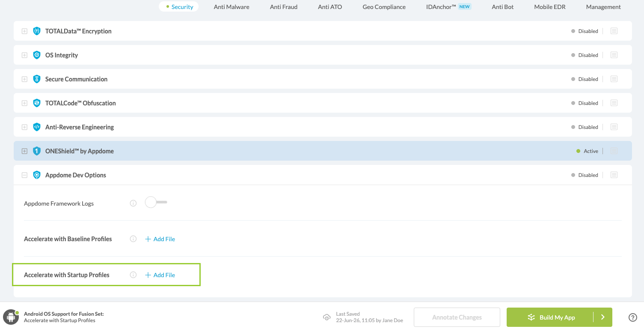Switch to the Anti Fraud tab
Viewport: 644px width, 329px height.
pyautogui.click(x=284, y=7)
